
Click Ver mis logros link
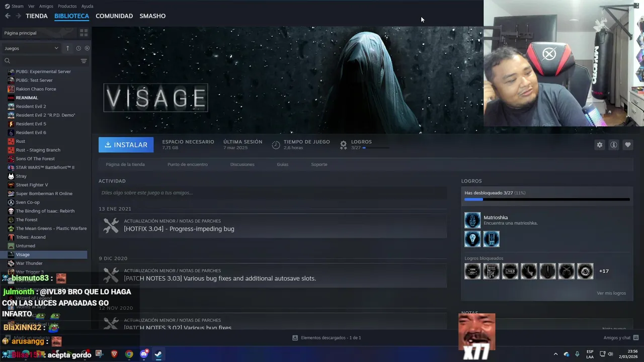click(x=611, y=293)
